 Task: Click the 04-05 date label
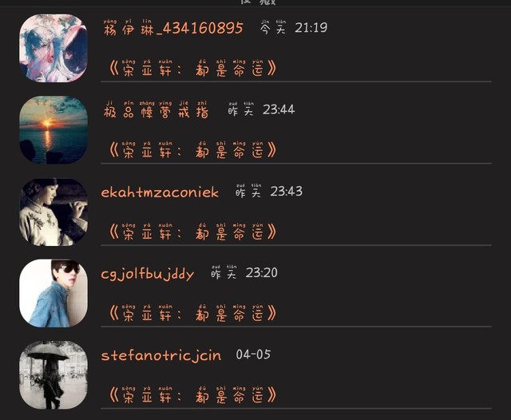pyautogui.click(x=253, y=355)
